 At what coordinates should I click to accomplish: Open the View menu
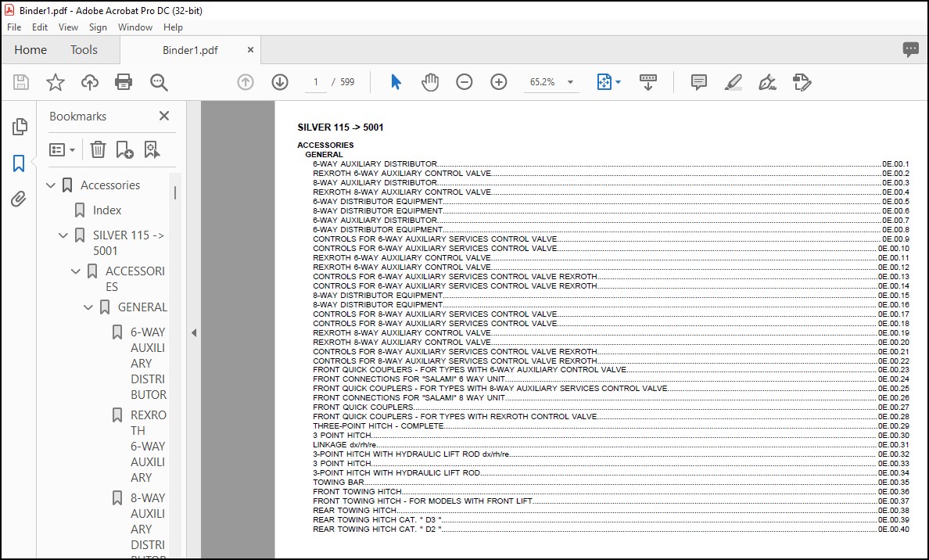(x=68, y=27)
